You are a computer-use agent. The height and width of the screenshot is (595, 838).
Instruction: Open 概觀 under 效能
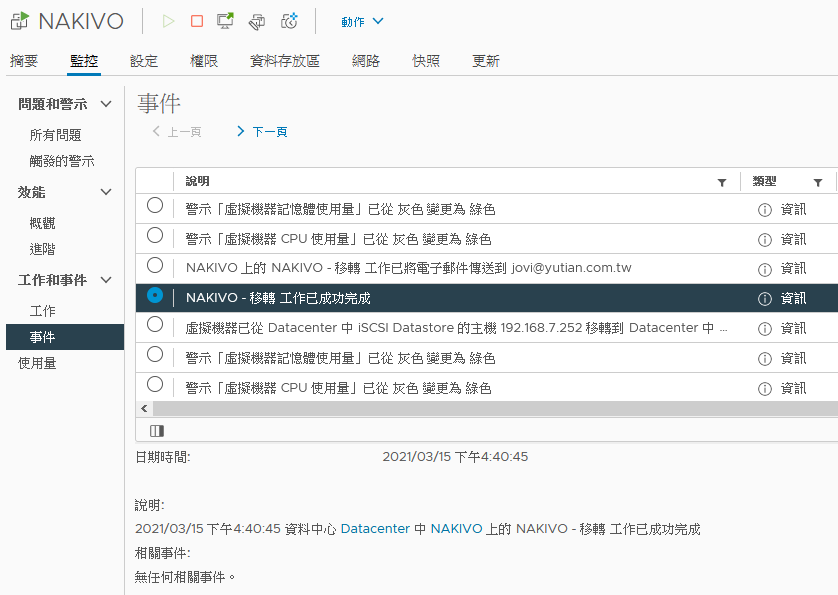(42, 223)
